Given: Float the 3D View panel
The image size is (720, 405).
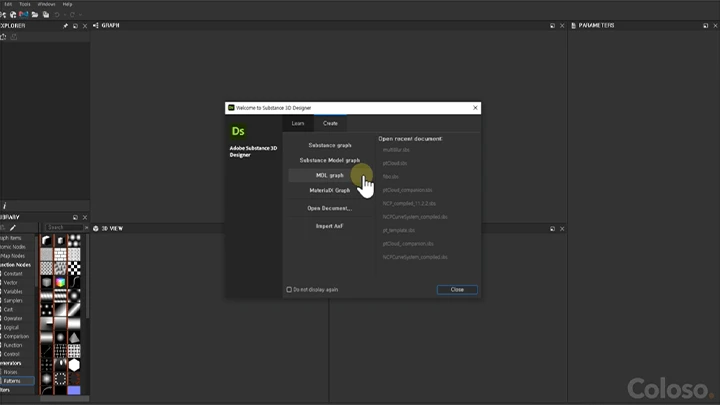Looking at the screenshot, I should point(552,229).
